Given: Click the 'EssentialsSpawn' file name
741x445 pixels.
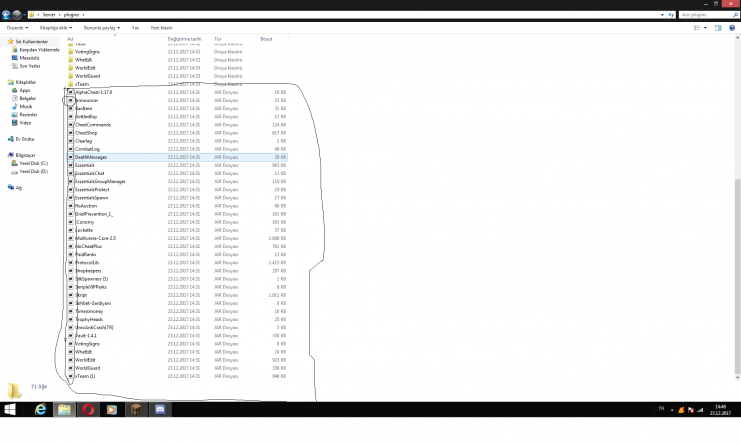Looking at the screenshot, I should point(91,198).
